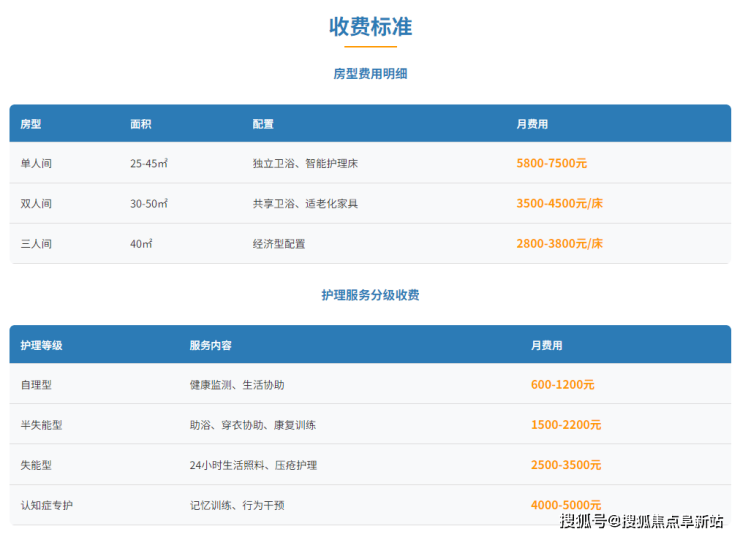Viewport: 740px width, 537px height.
Task: Click the 服务内容 column header
Action: point(211,345)
